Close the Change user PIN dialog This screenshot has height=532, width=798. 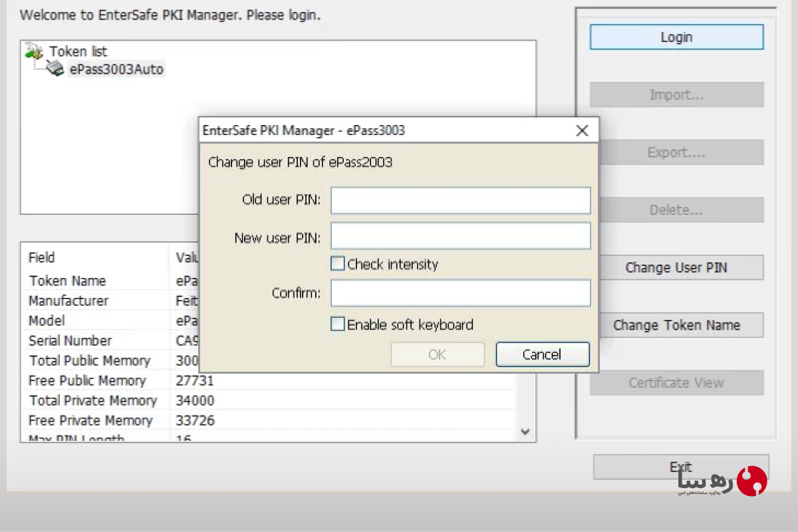582,131
